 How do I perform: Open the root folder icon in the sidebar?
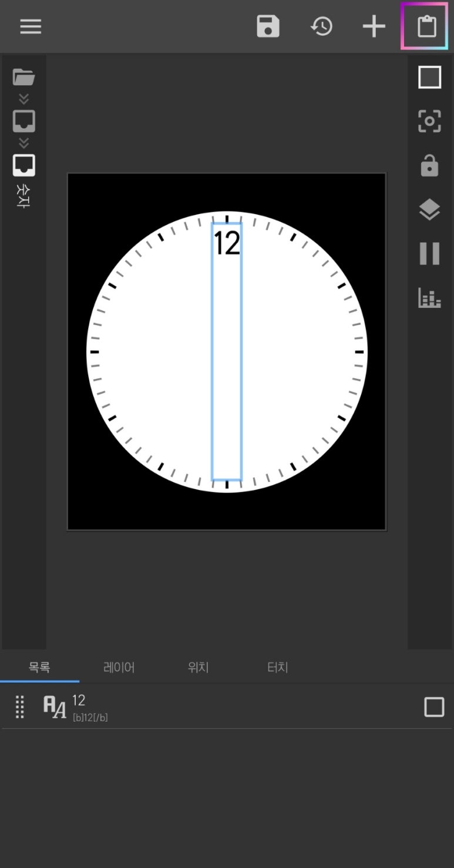24,77
